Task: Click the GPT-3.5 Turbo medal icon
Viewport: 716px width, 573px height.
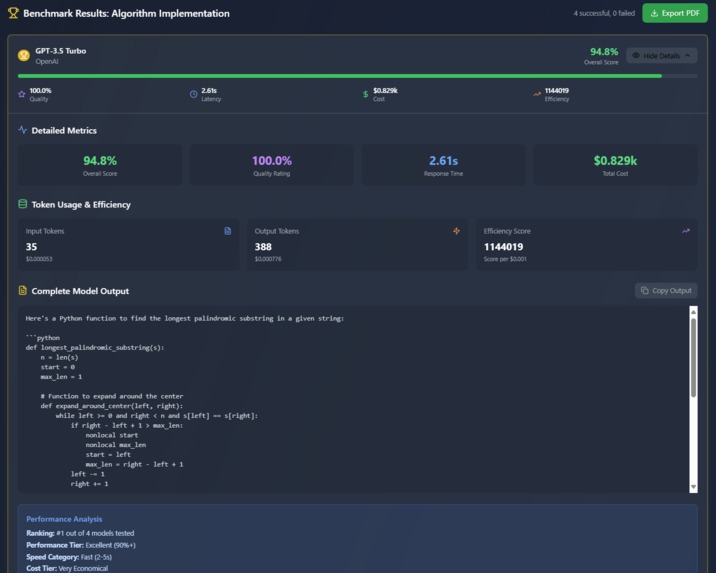Action: tap(24, 56)
